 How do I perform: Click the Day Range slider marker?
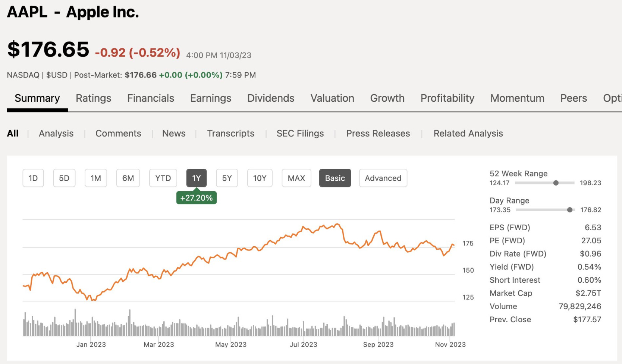coord(570,210)
